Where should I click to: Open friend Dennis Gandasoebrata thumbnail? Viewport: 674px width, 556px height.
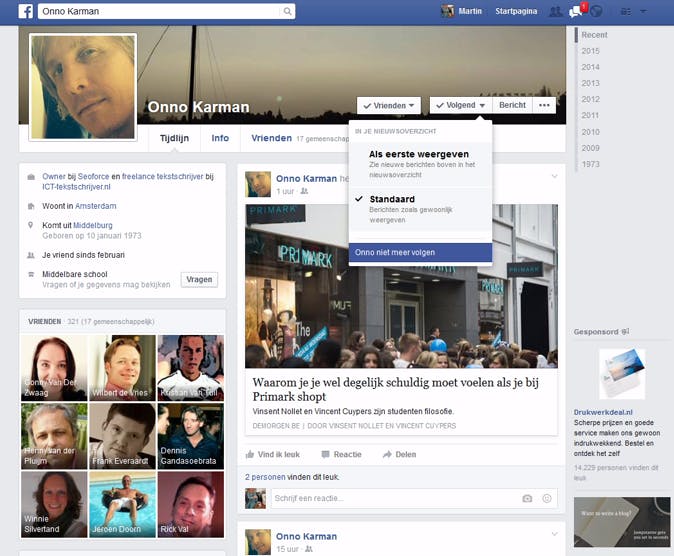click(x=191, y=436)
